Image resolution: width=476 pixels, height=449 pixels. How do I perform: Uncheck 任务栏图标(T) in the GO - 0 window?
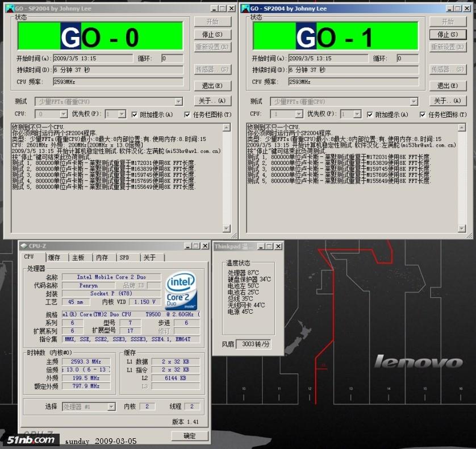[187, 114]
